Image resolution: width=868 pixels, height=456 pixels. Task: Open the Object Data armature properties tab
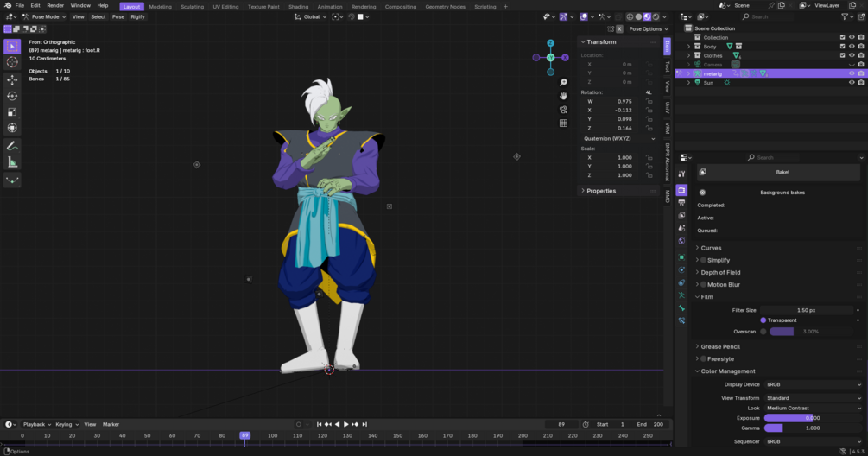point(681,295)
